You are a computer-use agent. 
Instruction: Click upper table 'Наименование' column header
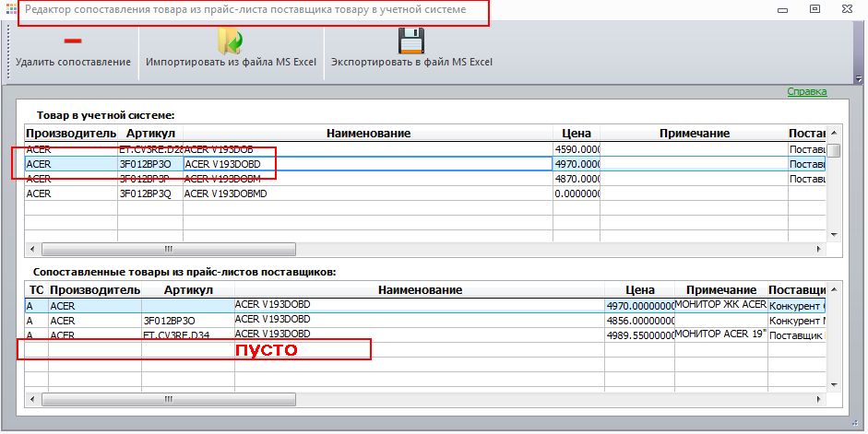pyautogui.click(x=368, y=134)
